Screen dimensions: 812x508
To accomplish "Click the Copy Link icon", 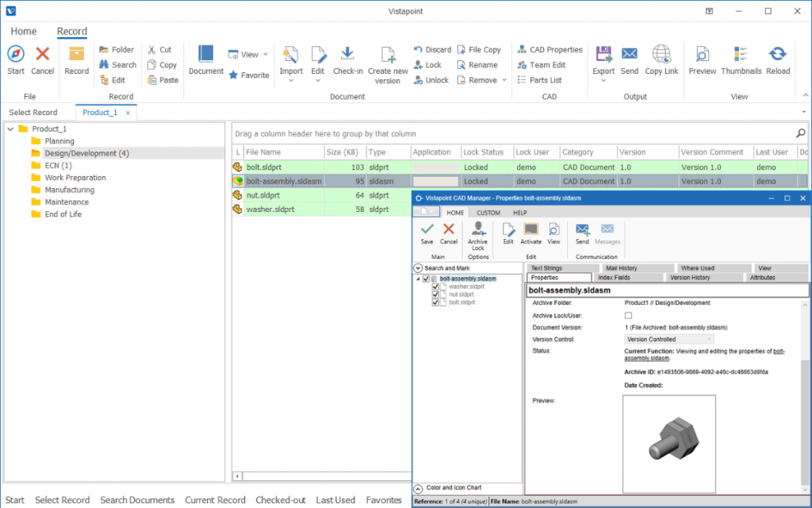I will pos(661,60).
